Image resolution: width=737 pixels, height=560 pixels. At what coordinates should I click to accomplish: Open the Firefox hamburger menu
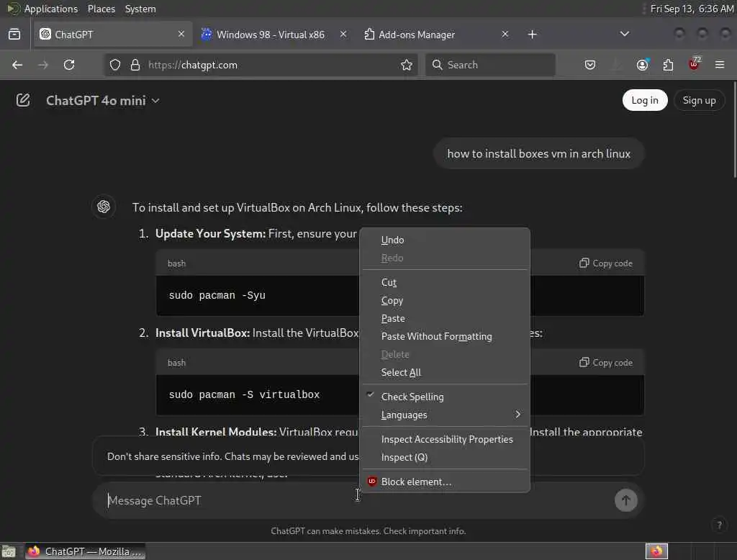(x=720, y=65)
